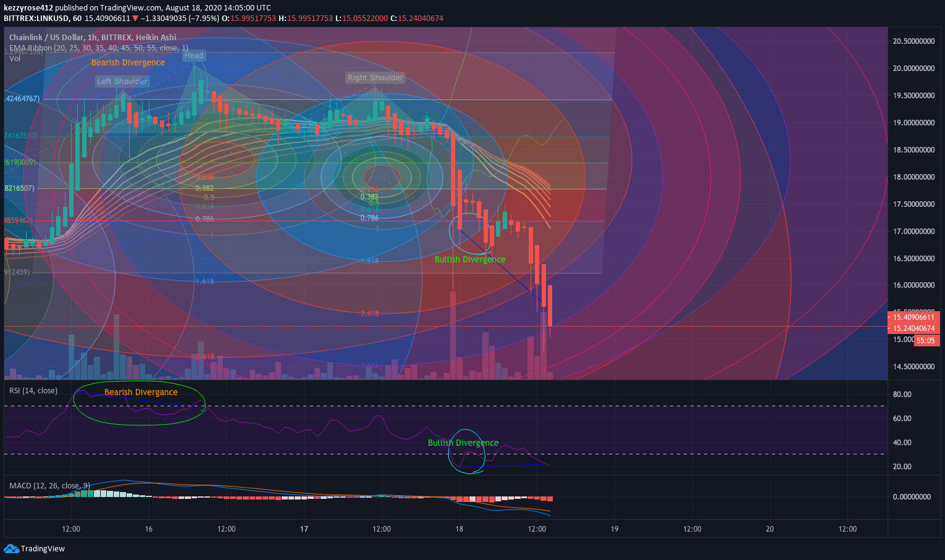
Task: Click the 0.00000000 MACD axis value
Action: (912, 497)
